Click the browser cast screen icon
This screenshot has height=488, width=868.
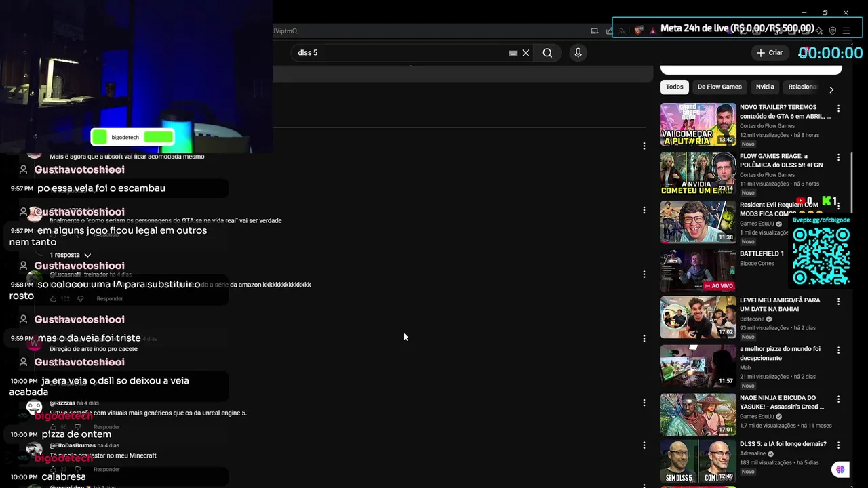point(595,30)
